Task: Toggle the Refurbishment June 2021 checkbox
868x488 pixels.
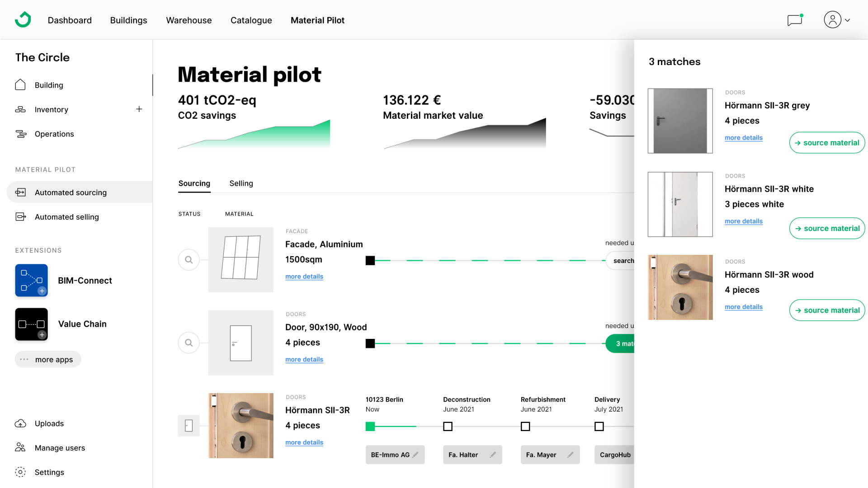Action: (525, 426)
